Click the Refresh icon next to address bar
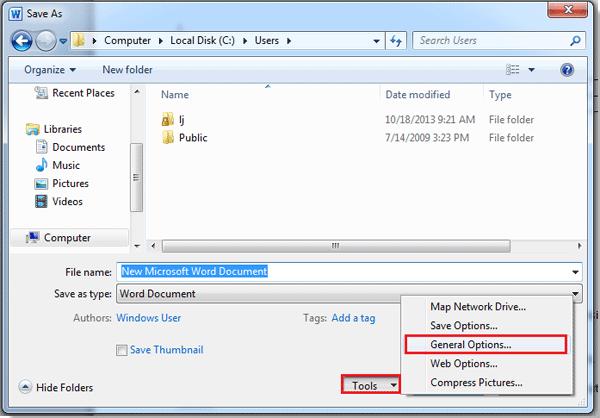600x418 pixels. coord(396,41)
